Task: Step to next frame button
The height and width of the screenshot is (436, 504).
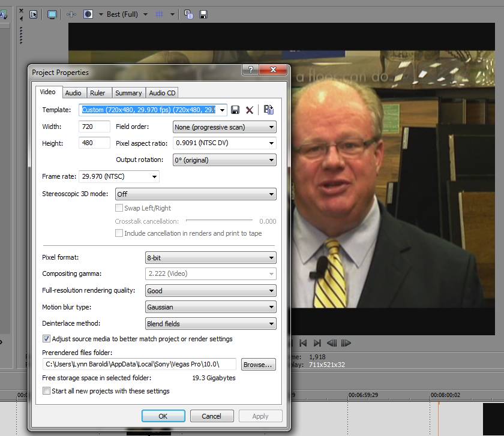Action: tap(346, 343)
